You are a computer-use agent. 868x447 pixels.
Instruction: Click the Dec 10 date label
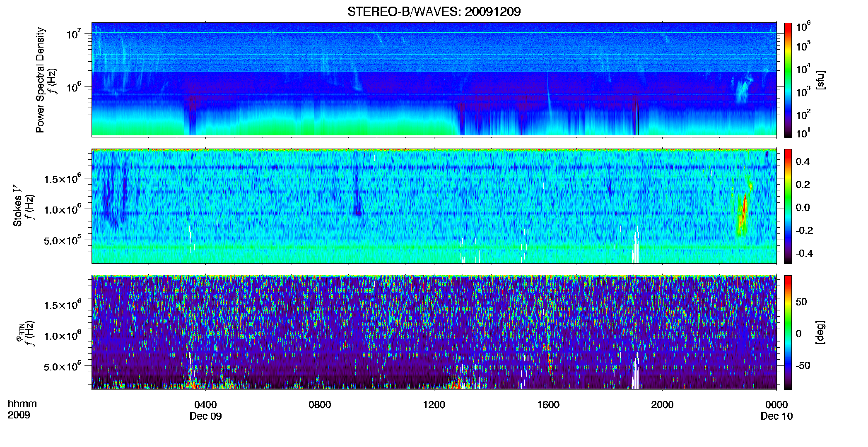tap(776, 416)
